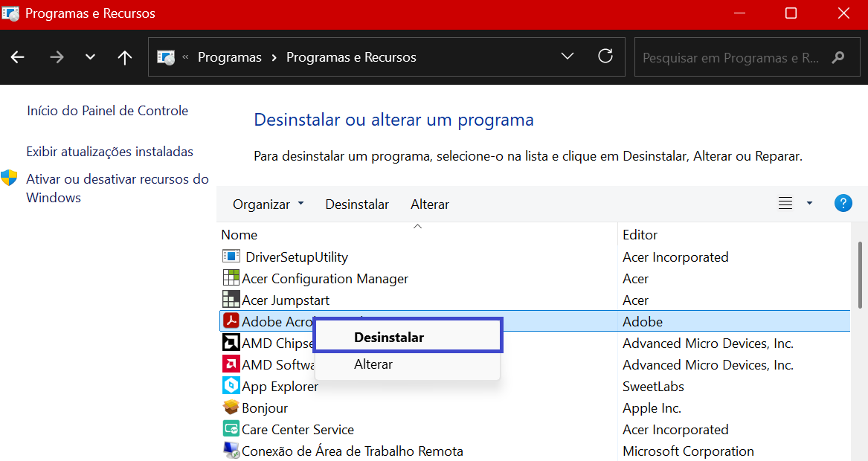Open more view options arrow
This screenshot has height=461, width=868.
coord(809,203)
